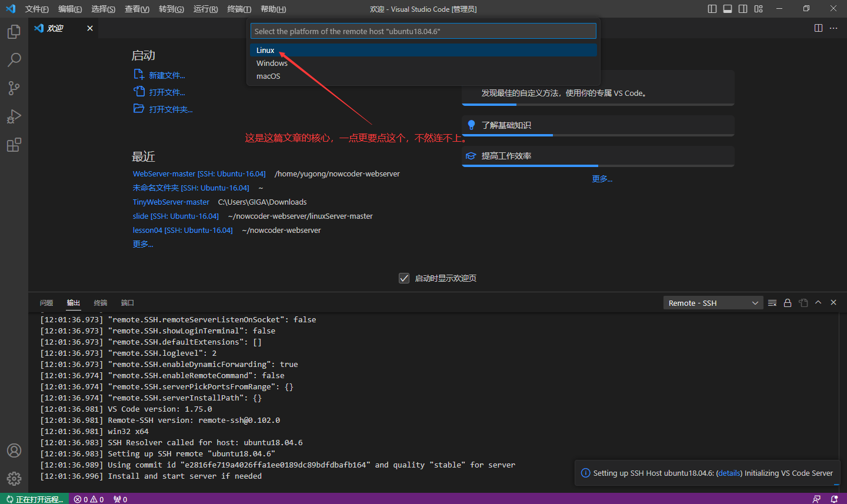The height and width of the screenshot is (504, 847).
Task: Toggle panel layout icon in title bar
Action: (728, 9)
